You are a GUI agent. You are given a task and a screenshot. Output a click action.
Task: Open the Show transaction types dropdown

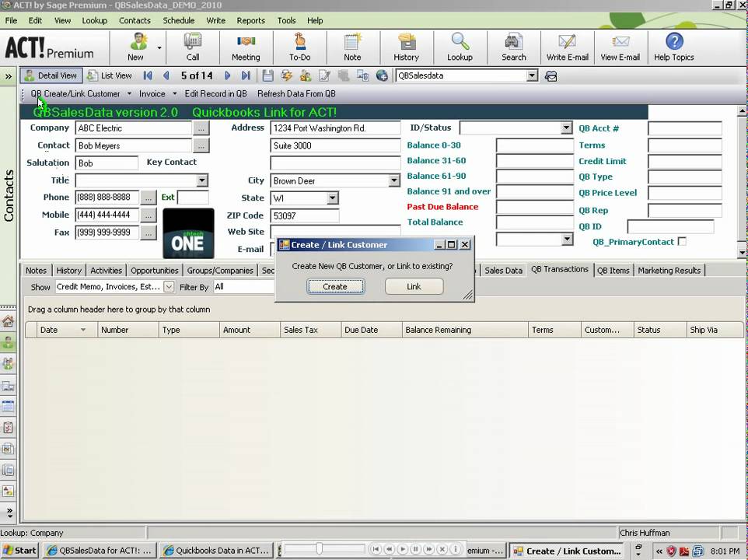[169, 286]
